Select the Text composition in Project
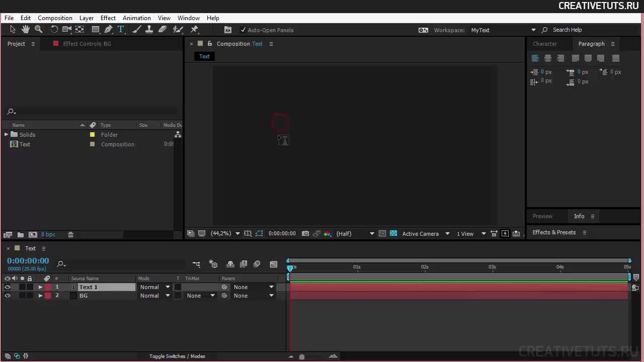 click(25, 144)
